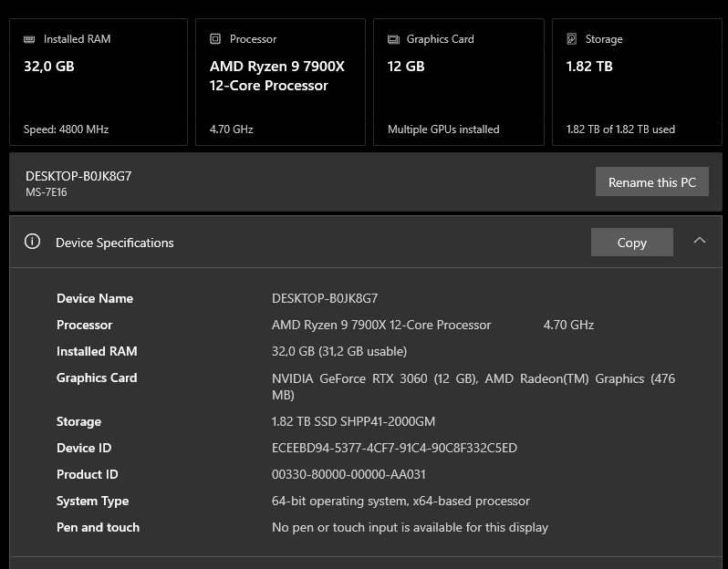Click the Storage drive icon
Viewport: 728px width, 569px height.
pyautogui.click(x=572, y=39)
